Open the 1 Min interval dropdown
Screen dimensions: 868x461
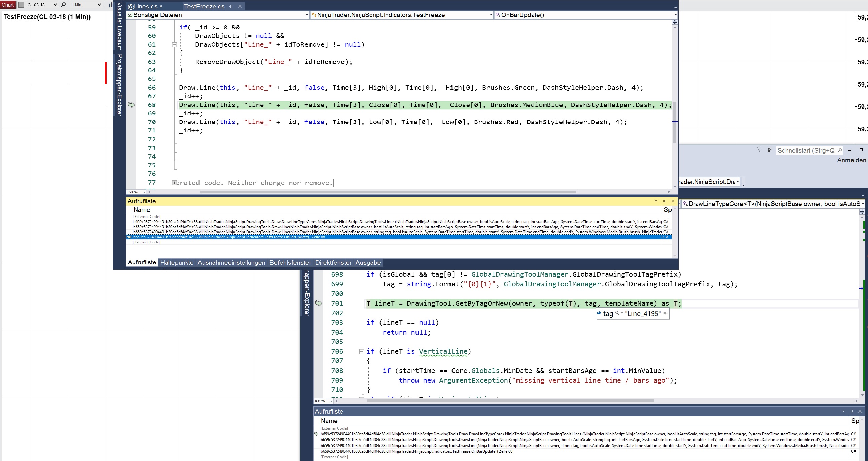[x=99, y=5]
